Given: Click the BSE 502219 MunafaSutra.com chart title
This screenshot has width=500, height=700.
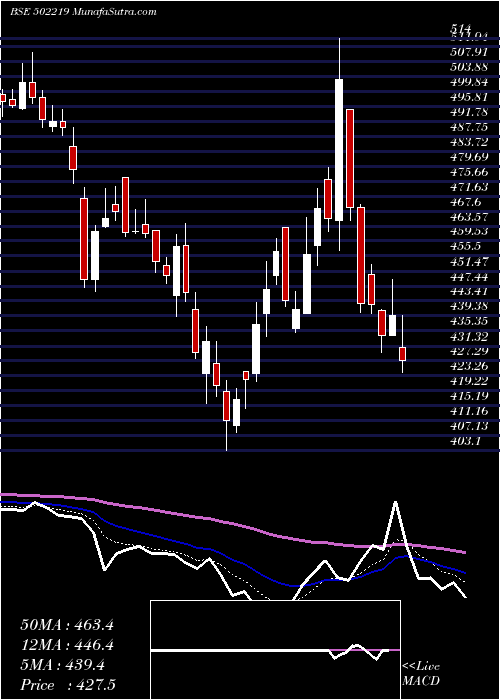Looking at the screenshot, I should 83,12.
